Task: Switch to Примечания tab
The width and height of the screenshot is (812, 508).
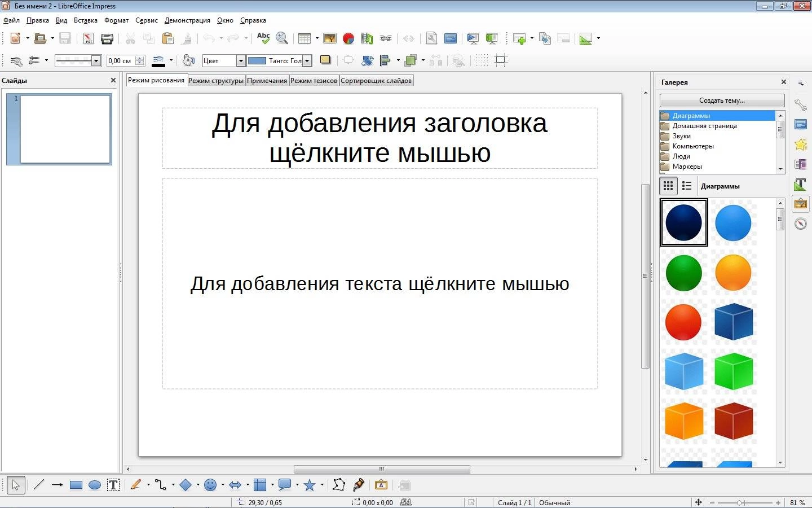Action: tap(267, 81)
